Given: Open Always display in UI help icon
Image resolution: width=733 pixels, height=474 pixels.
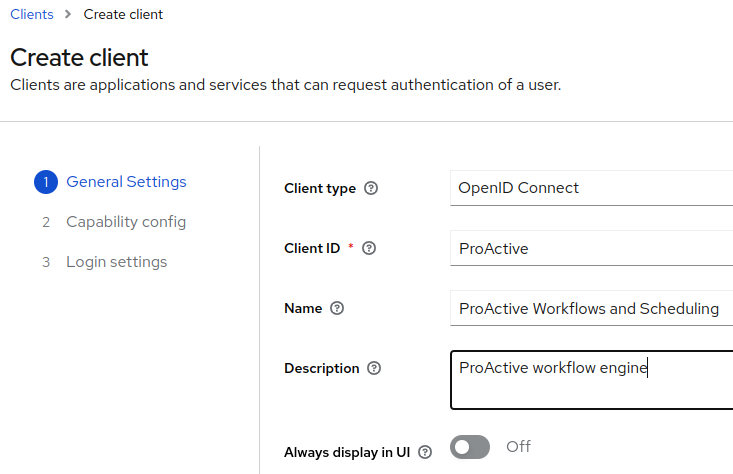Looking at the screenshot, I should [425, 452].
